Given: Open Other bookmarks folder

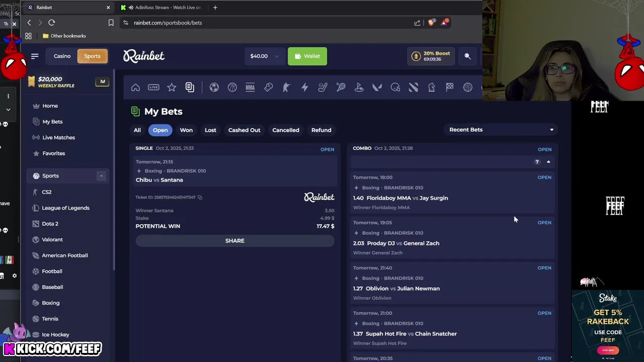Looking at the screenshot, I should click(x=64, y=36).
